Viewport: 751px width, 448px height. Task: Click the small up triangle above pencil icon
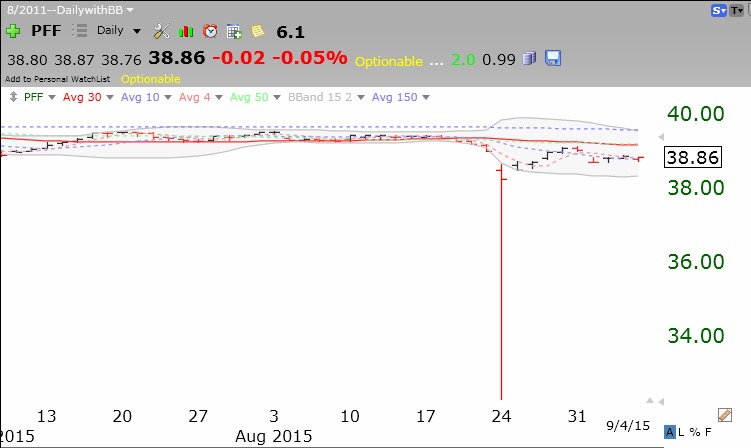click(650, 400)
